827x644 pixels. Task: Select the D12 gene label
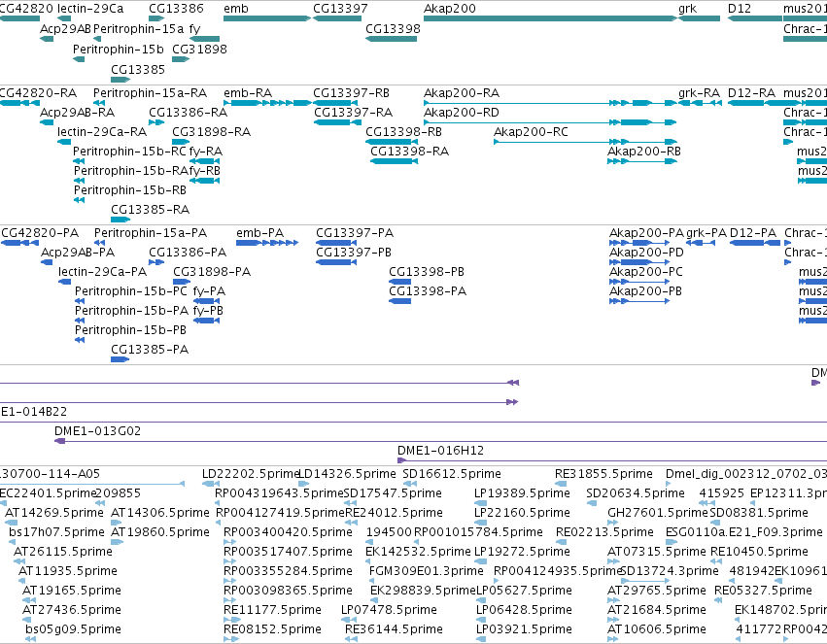(x=739, y=9)
